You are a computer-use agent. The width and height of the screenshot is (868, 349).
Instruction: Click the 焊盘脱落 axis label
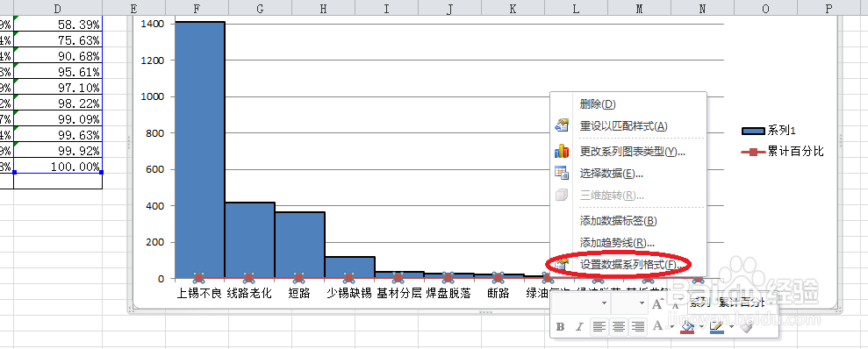pyautogui.click(x=449, y=294)
